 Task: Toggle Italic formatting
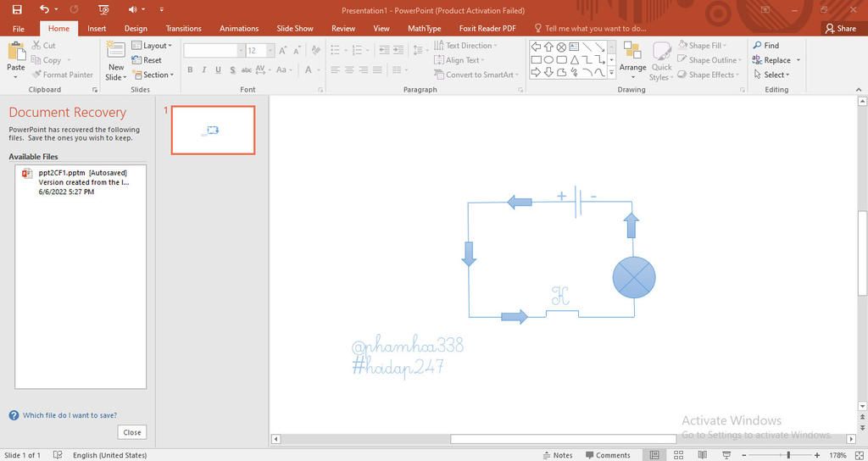(203, 69)
